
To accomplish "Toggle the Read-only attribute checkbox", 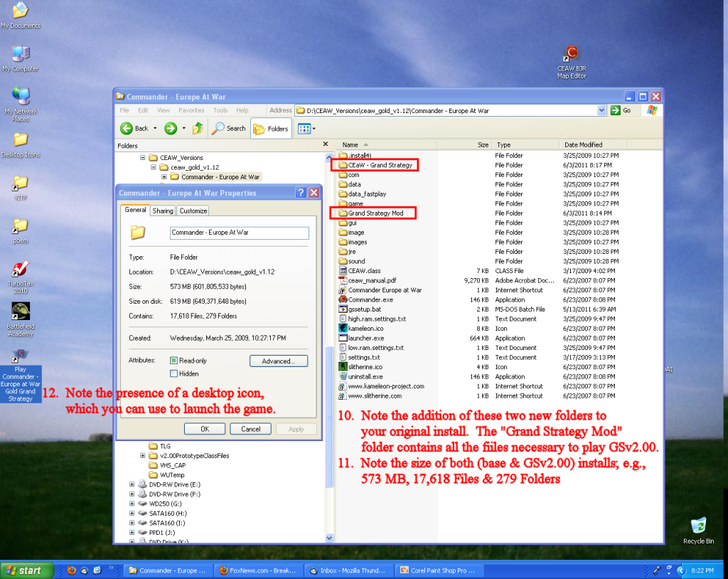I will coord(173,360).
